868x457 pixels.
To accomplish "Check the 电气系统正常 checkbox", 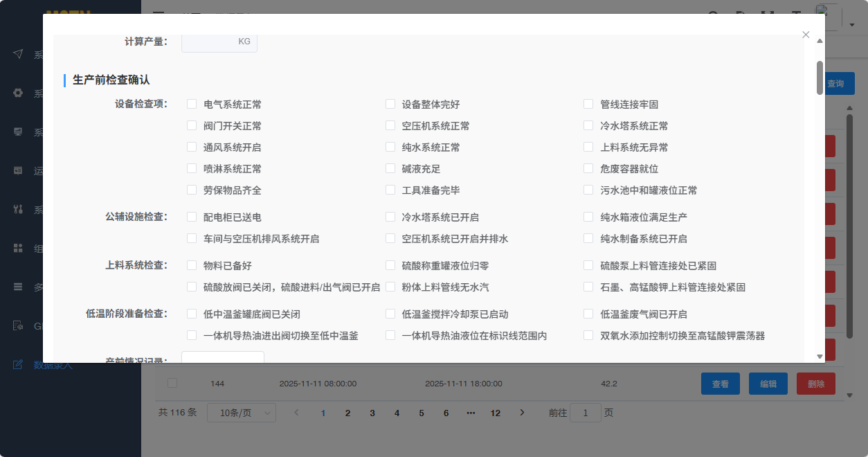I will pos(192,105).
